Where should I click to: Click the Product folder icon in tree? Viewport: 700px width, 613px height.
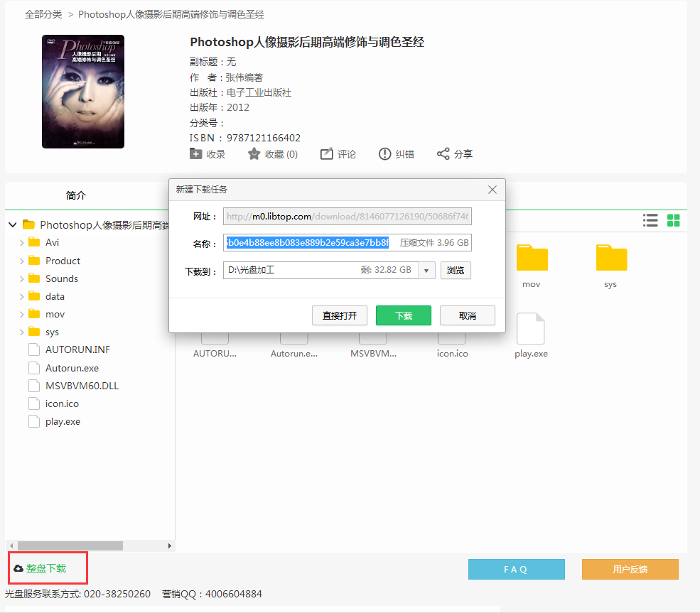click(34, 261)
